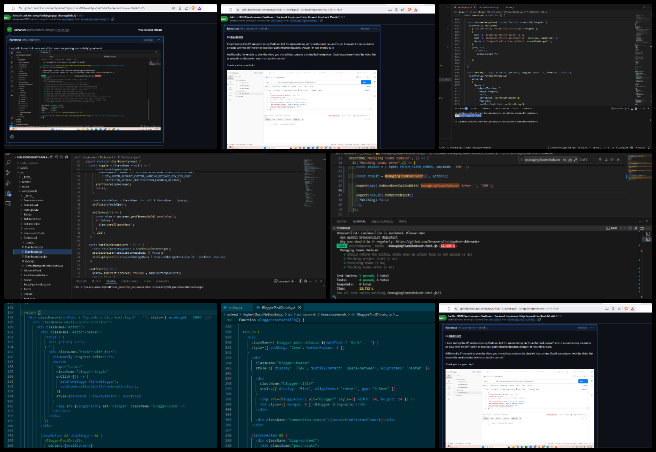Focus the address bar in the top-middle browser window

(310, 9)
